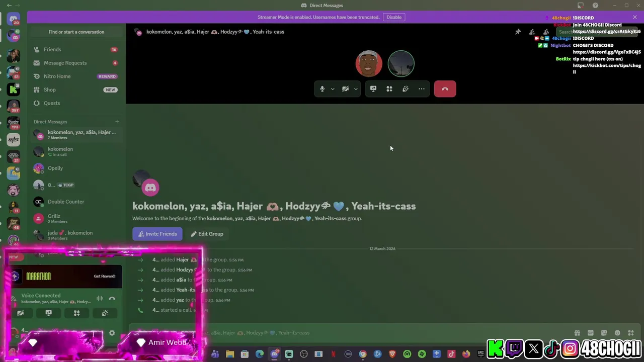Show member list icon
644x362 pixels.
(546, 32)
